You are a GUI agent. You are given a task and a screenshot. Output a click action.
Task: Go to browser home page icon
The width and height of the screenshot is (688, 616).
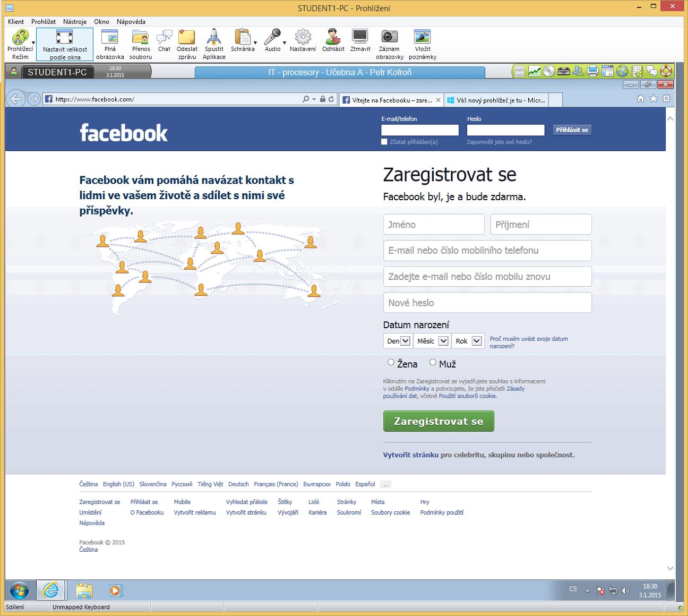(641, 99)
